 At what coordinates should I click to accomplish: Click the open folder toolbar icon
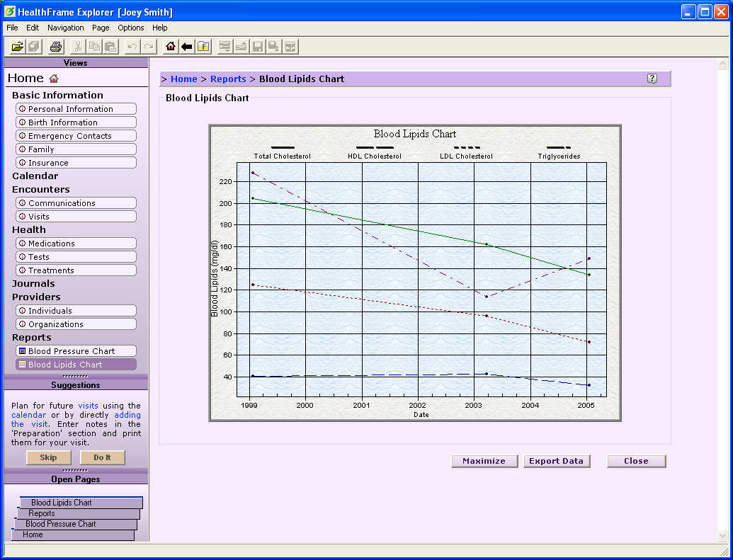coord(18,47)
